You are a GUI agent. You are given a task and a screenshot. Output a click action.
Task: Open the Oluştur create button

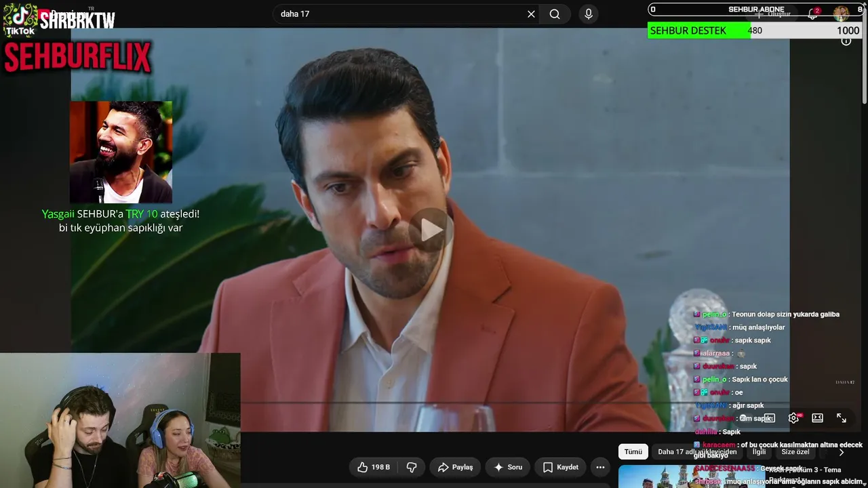coord(773,14)
